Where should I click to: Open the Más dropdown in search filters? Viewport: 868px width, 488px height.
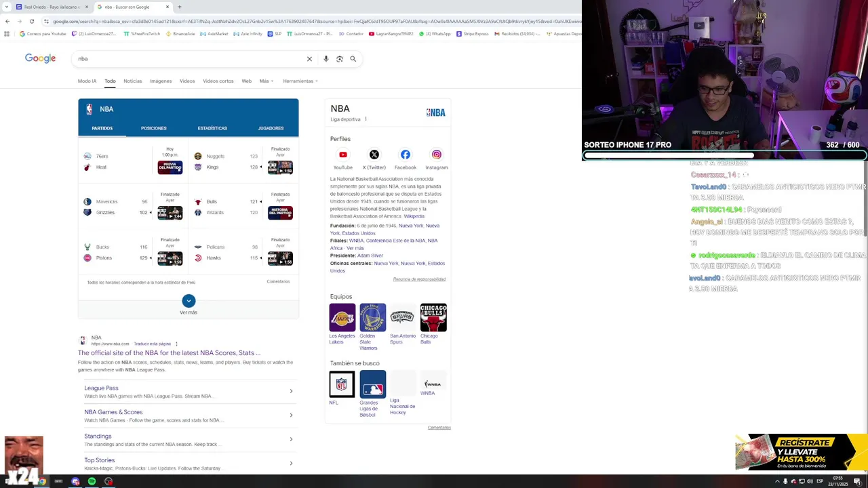coord(267,81)
